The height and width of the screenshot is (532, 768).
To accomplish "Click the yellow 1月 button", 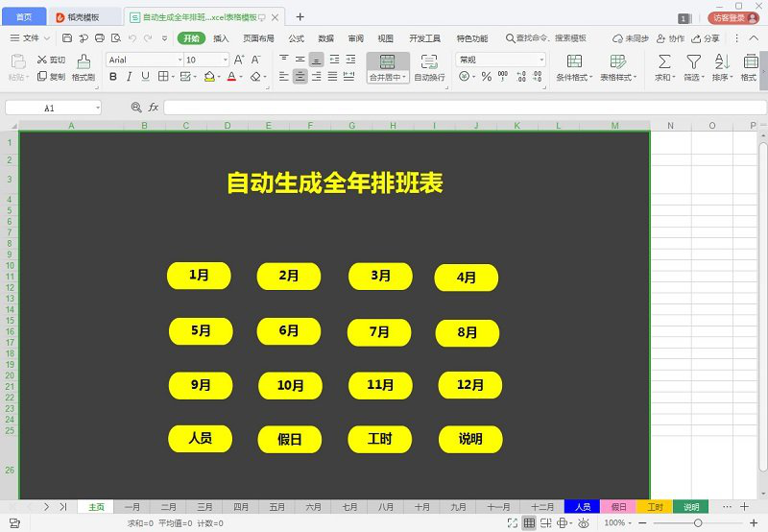I will (199, 276).
